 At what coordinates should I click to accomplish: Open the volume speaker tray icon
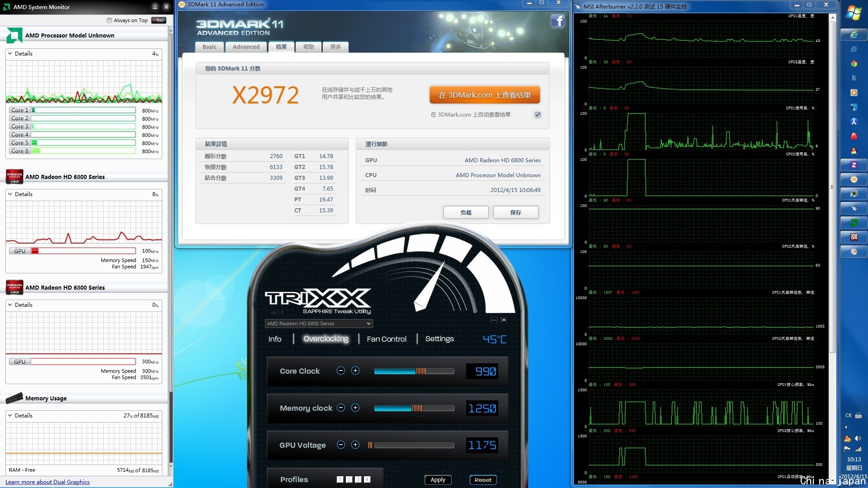pyautogui.click(x=858, y=438)
